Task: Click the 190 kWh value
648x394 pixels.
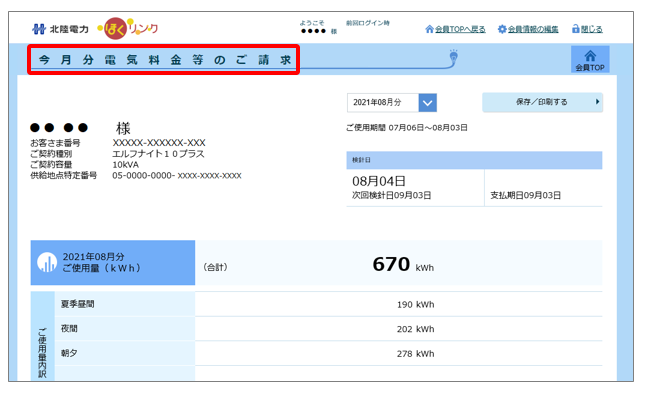Action: [x=415, y=305]
